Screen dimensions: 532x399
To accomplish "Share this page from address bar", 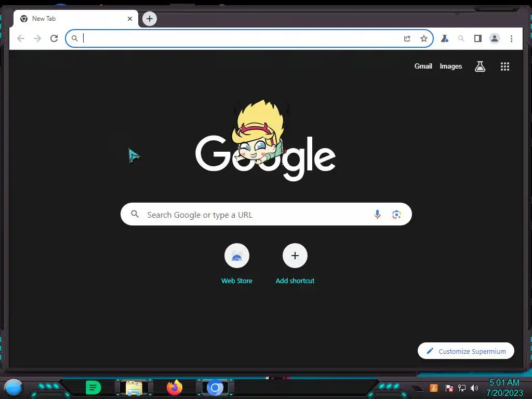I will tap(407, 38).
